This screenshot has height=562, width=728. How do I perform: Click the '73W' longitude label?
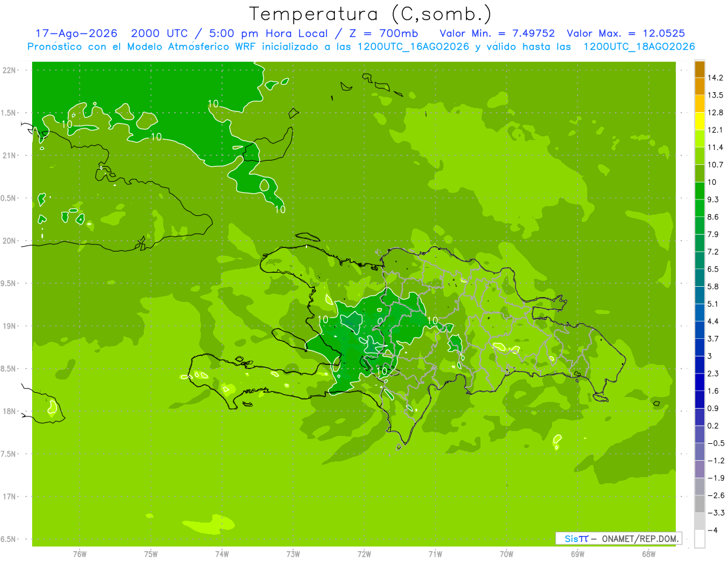coord(293,554)
